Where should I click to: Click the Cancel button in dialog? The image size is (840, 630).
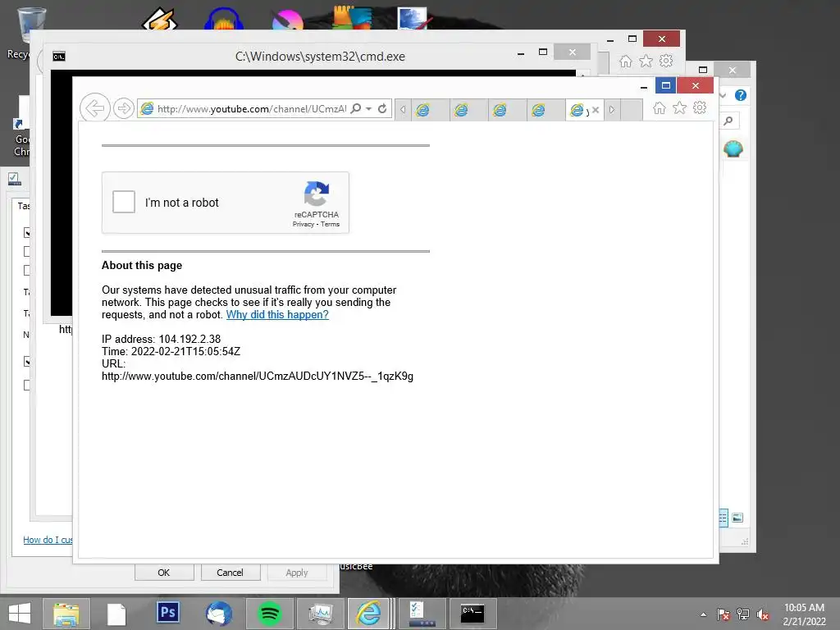[x=230, y=572]
